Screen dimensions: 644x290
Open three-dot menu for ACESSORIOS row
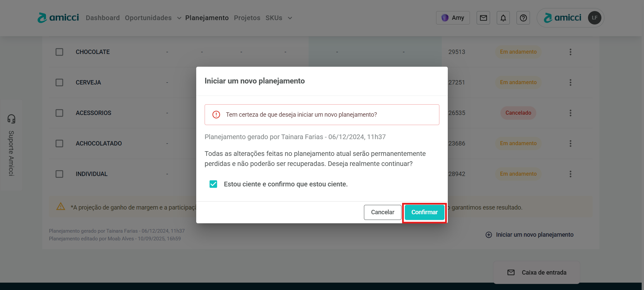point(570,113)
